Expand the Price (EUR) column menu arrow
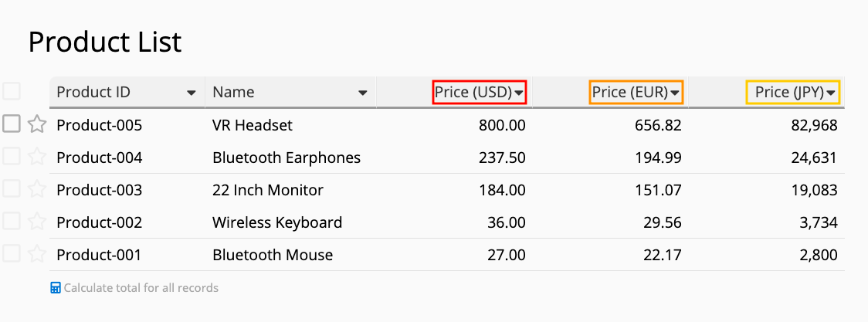 click(x=675, y=93)
